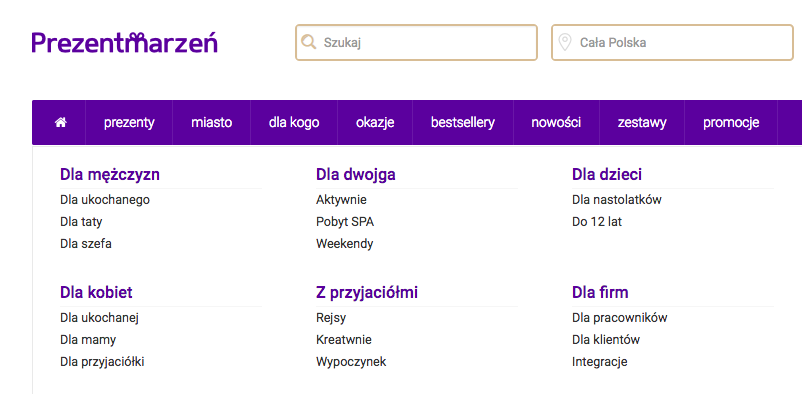Select Kreatwnie link

coord(344,340)
